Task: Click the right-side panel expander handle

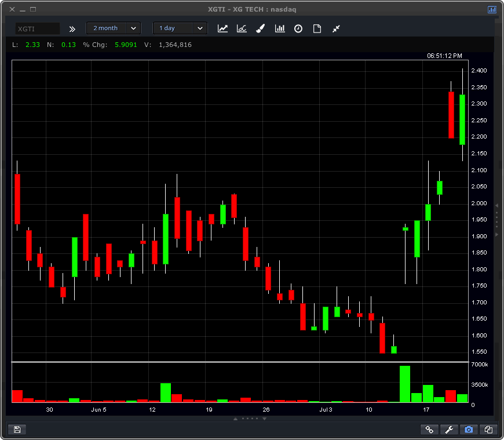Action: [496, 220]
